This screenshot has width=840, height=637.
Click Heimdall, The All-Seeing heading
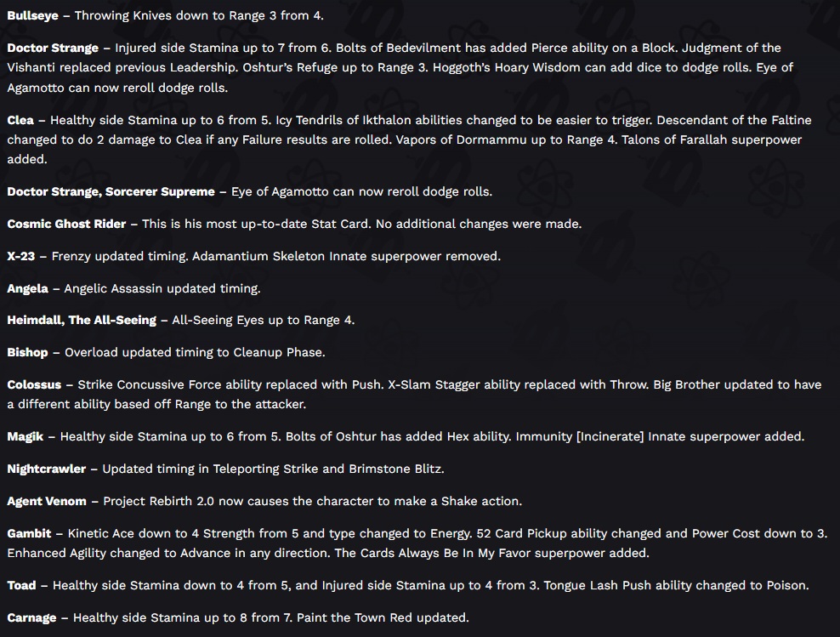82,320
